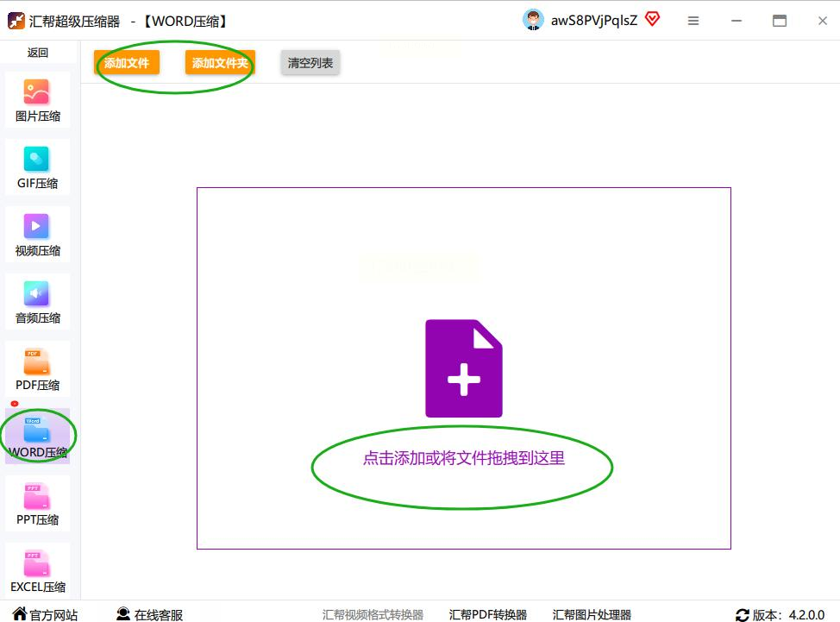Minimize the window
Viewport: 840px width, 622px height.
pyautogui.click(x=737, y=21)
